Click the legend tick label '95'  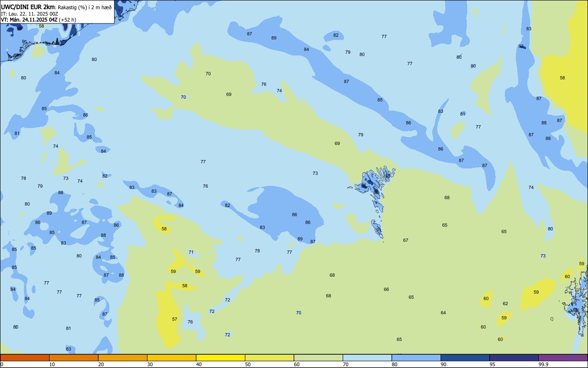[x=492, y=364]
